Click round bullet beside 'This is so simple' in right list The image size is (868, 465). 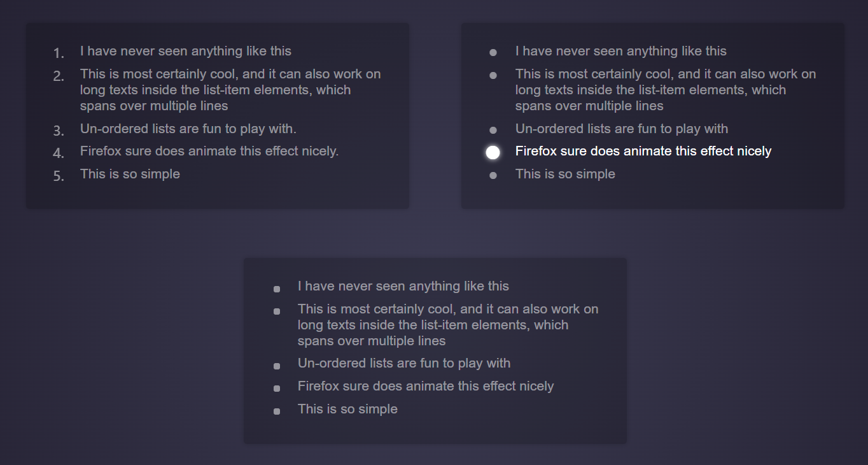click(493, 175)
